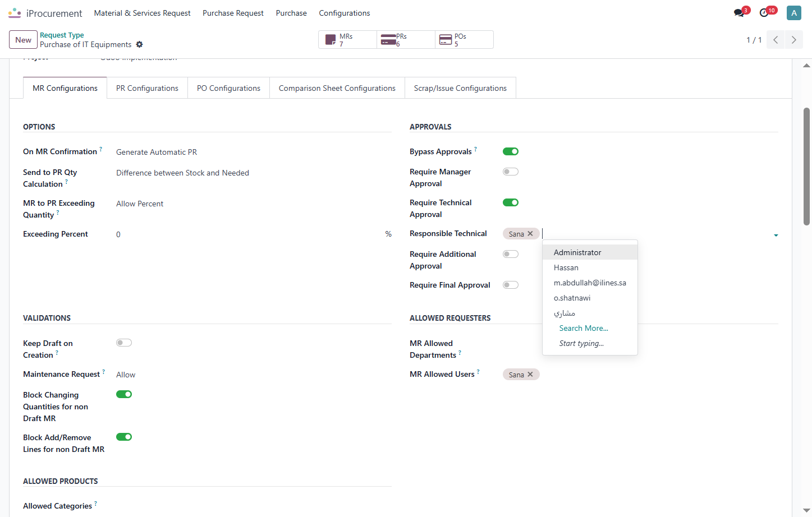Show help for Allowed Categories
Viewport: 812px width, 517px height.
(95, 504)
